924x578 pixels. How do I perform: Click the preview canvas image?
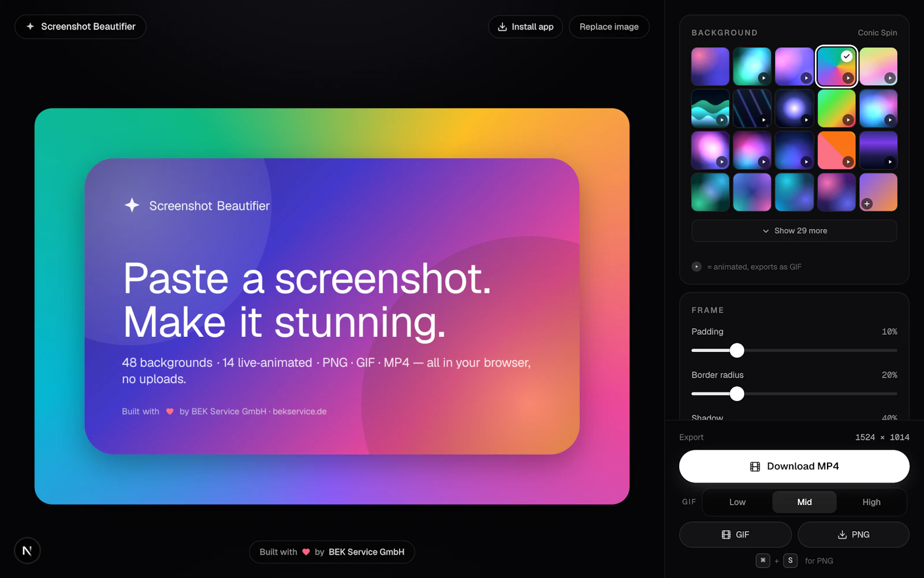tap(332, 306)
